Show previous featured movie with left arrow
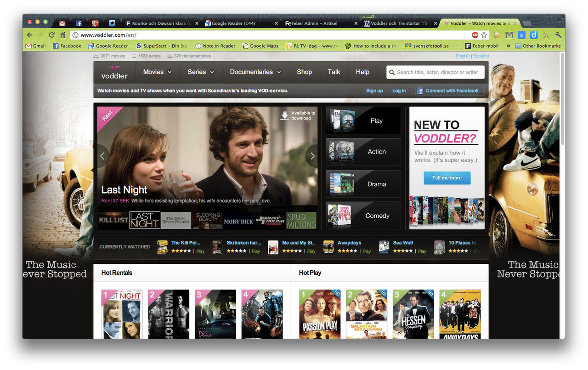The height and width of the screenshot is (370, 588). (102, 156)
